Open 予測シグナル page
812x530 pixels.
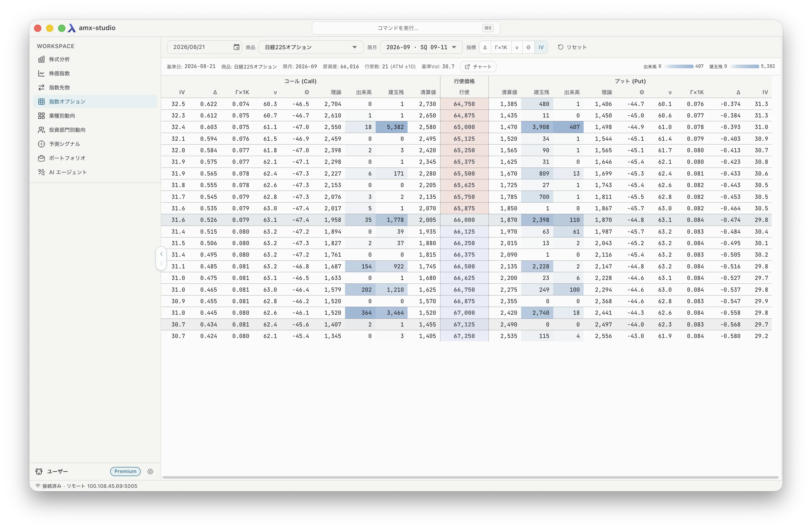point(95,144)
